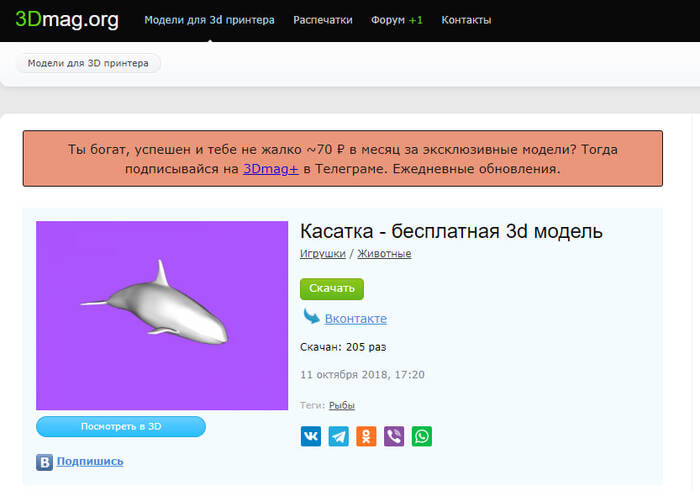Share via WhatsApp icon
700x491 pixels.
[x=421, y=436]
